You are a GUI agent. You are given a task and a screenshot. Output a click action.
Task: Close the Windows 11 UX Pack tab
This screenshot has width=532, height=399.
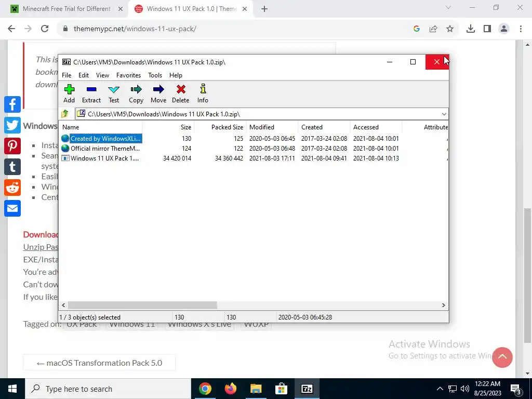(x=245, y=9)
